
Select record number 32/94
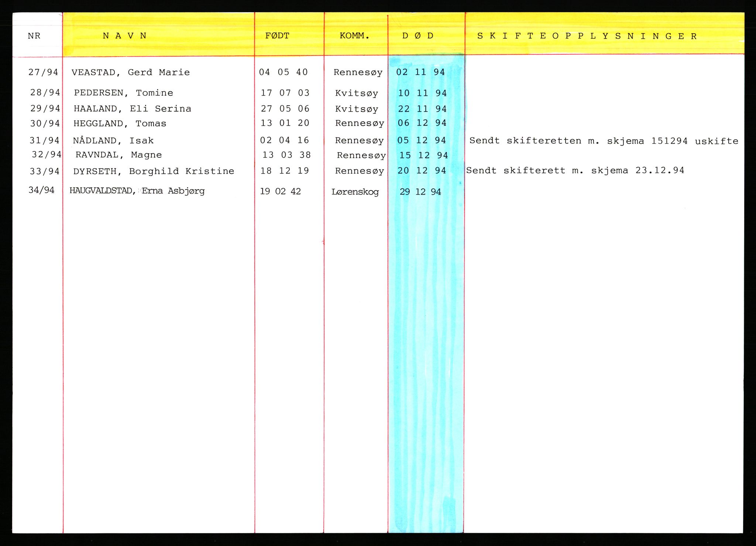(47, 154)
